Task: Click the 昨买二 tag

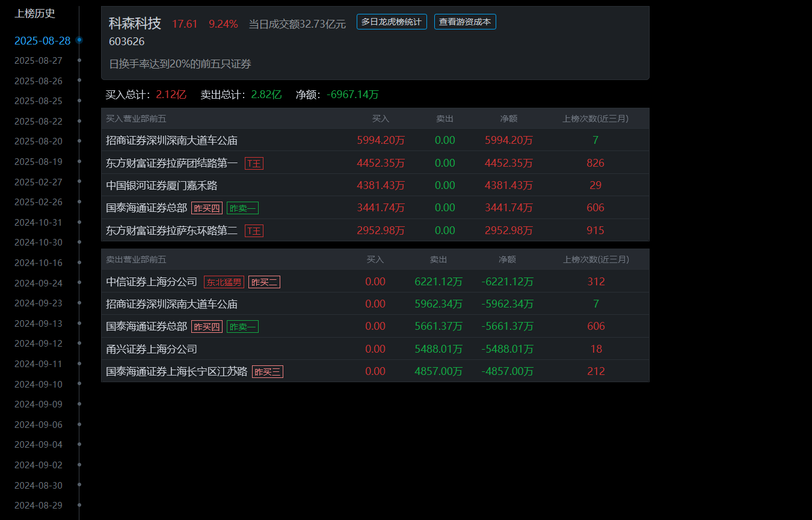Action: 264,282
